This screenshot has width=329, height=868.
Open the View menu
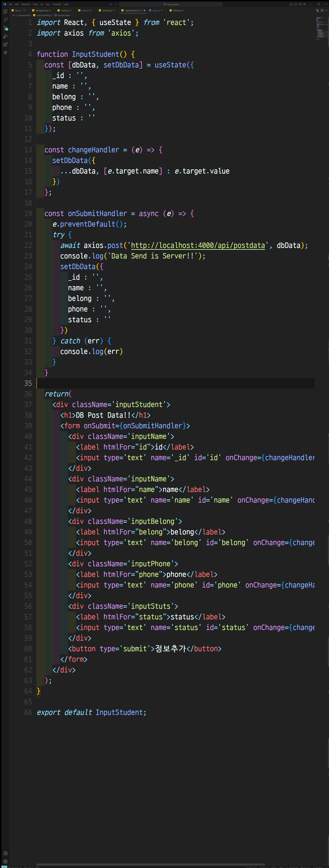[35, 4]
